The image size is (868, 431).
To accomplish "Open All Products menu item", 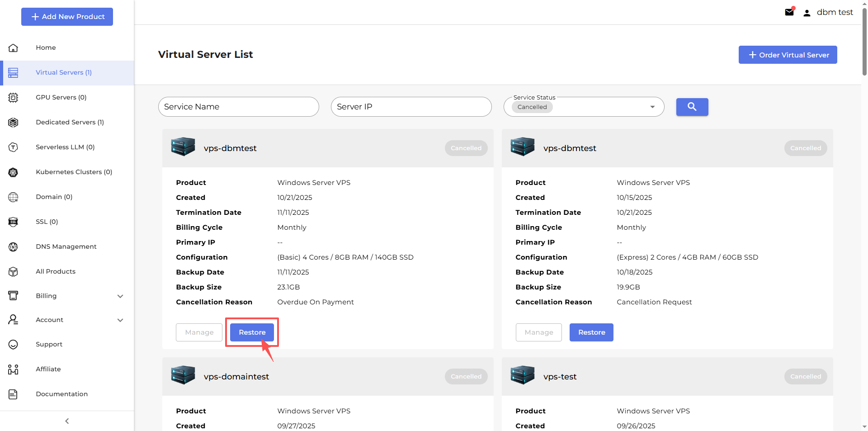I will [x=67, y=271].
